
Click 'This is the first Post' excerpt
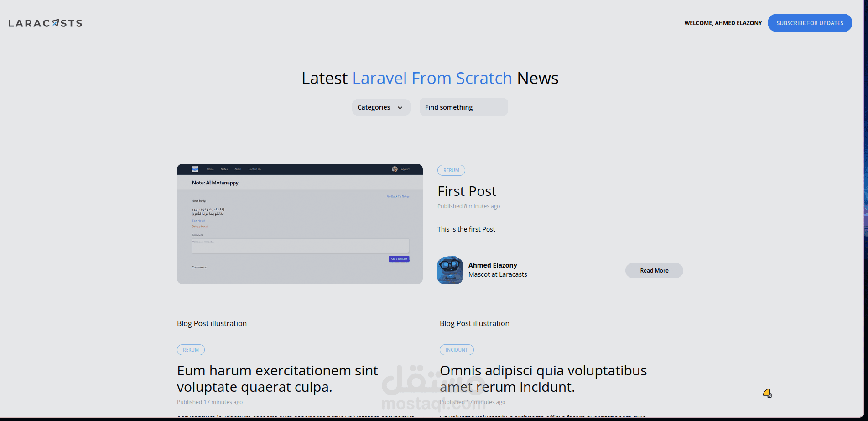[x=466, y=229]
